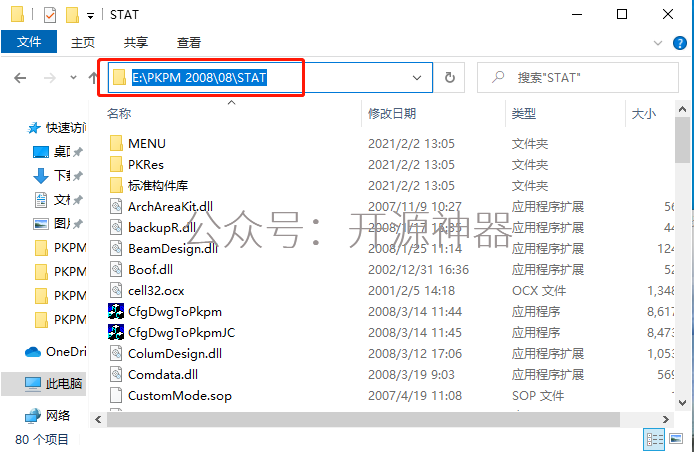Open the pinned Documents shortcut in sidebar

58,200
